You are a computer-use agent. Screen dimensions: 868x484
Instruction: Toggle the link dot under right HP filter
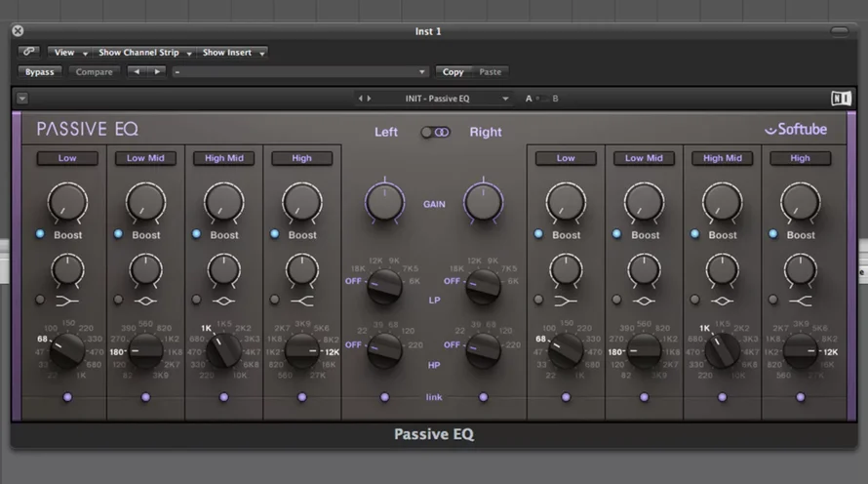coord(484,397)
